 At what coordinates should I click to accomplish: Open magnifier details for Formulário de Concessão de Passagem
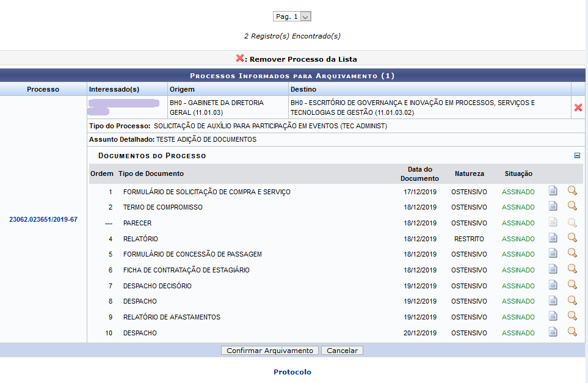point(572,254)
